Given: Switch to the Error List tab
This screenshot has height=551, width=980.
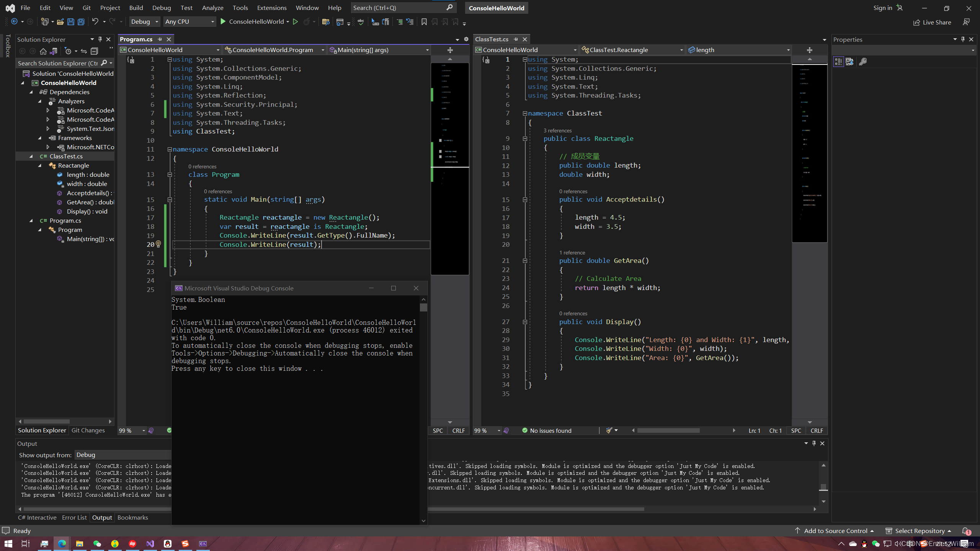Looking at the screenshot, I should click(x=74, y=517).
